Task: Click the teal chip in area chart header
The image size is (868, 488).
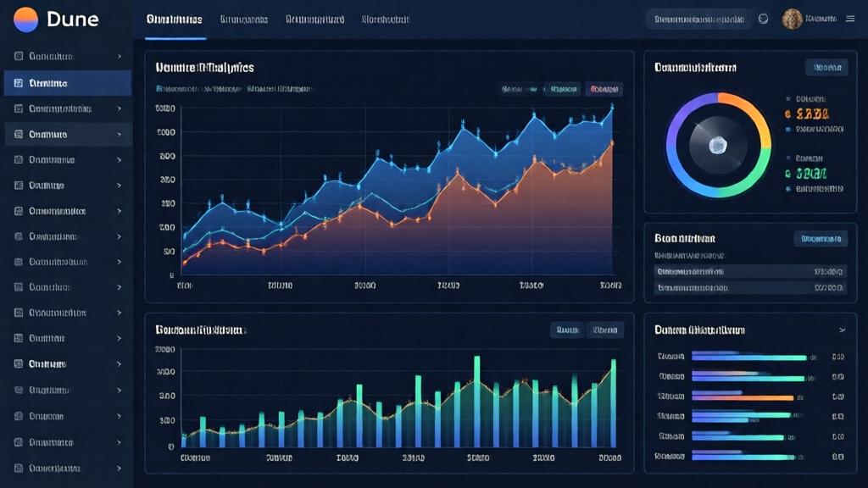Action: click(564, 89)
